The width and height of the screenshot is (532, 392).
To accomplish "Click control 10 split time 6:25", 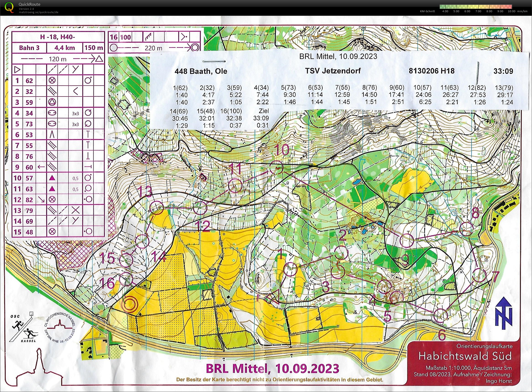I will 425,102.
